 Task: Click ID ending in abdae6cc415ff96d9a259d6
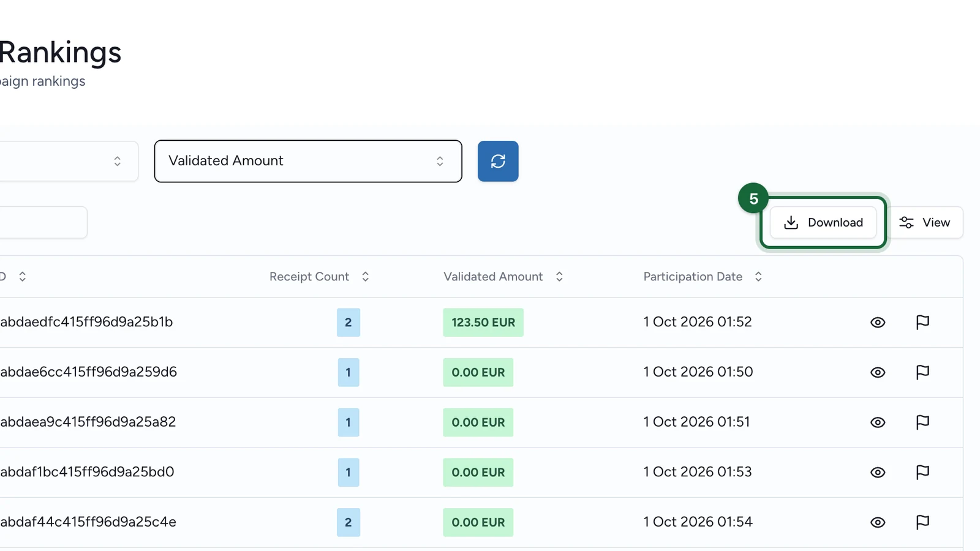coord(88,372)
